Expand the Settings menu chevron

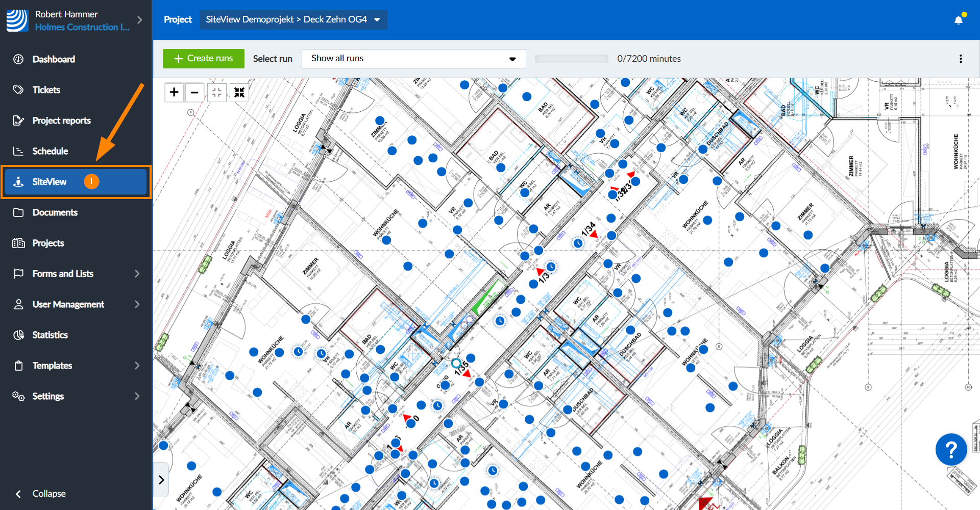(137, 396)
